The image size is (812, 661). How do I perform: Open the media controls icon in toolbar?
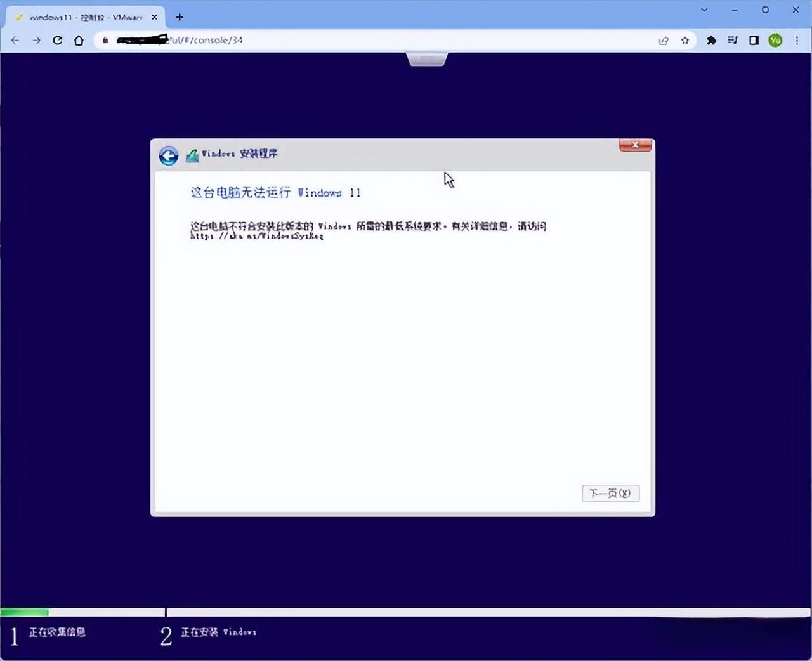(732, 40)
